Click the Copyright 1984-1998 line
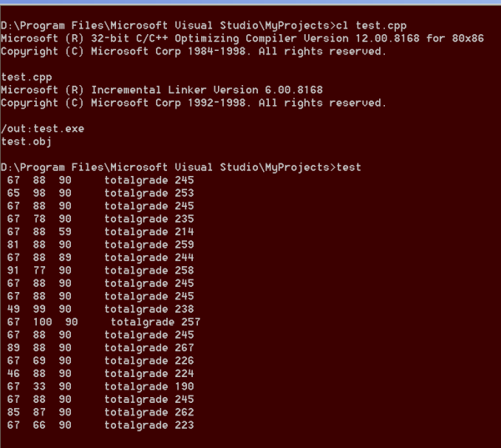The image size is (501, 448). pyautogui.click(x=193, y=51)
